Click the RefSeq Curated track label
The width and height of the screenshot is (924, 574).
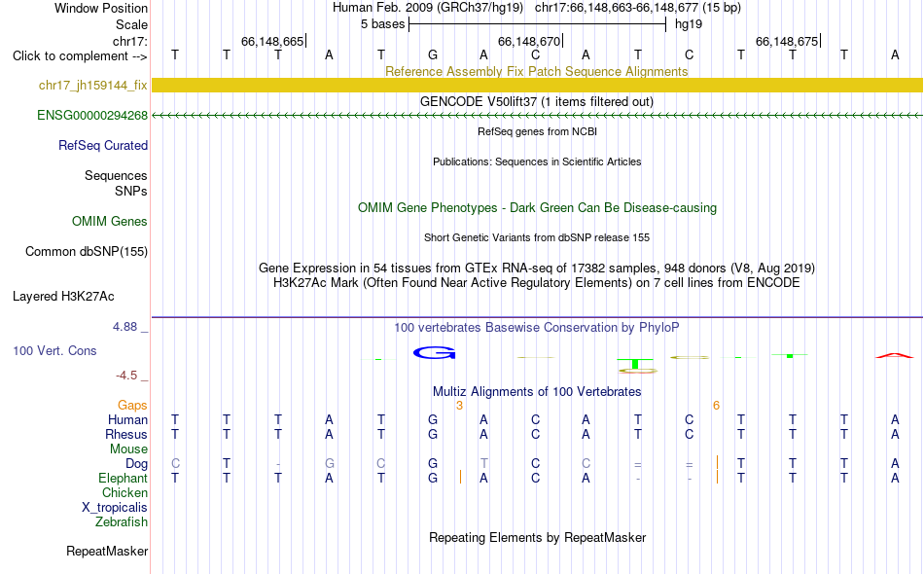point(102,146)
